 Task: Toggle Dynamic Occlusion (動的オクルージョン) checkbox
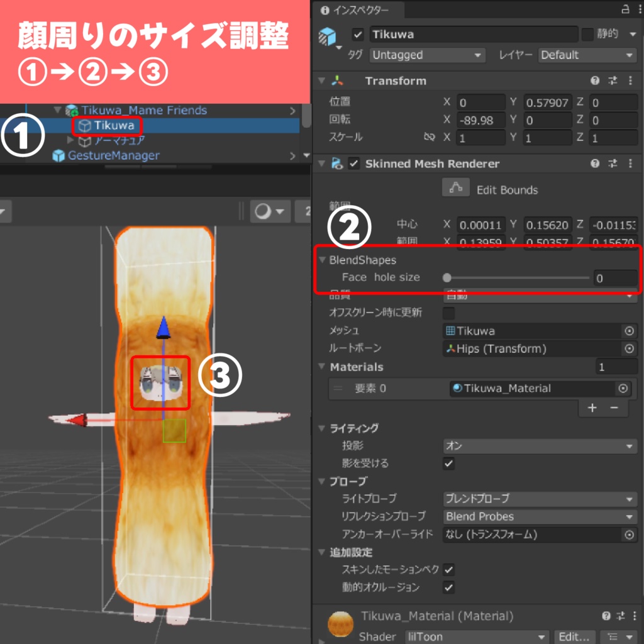[x=448, y=587]
